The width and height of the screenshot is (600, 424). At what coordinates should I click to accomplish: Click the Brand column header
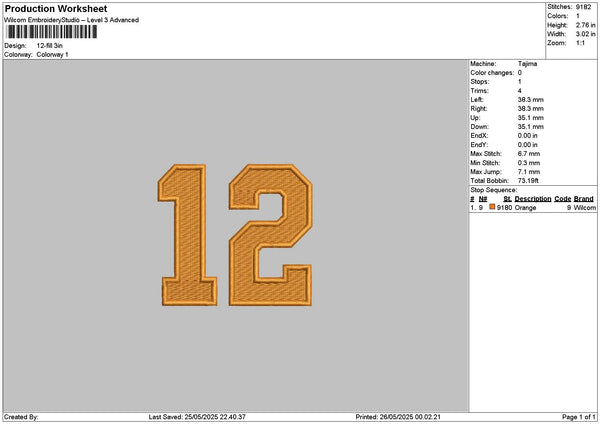(x=584, y=199)
